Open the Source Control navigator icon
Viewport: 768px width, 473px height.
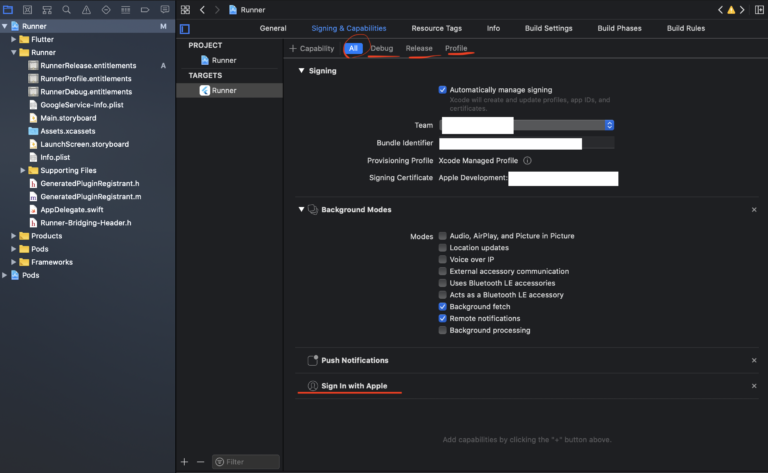pyautogui.click(x=29, y=9)
